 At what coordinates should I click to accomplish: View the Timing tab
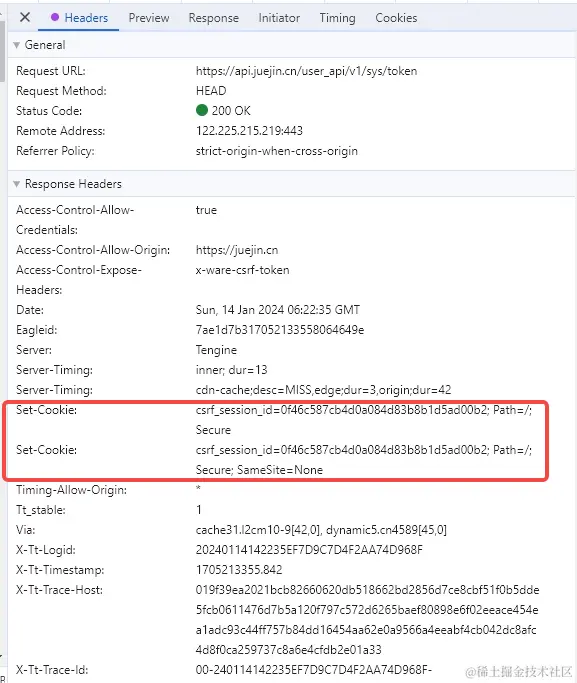337,18
